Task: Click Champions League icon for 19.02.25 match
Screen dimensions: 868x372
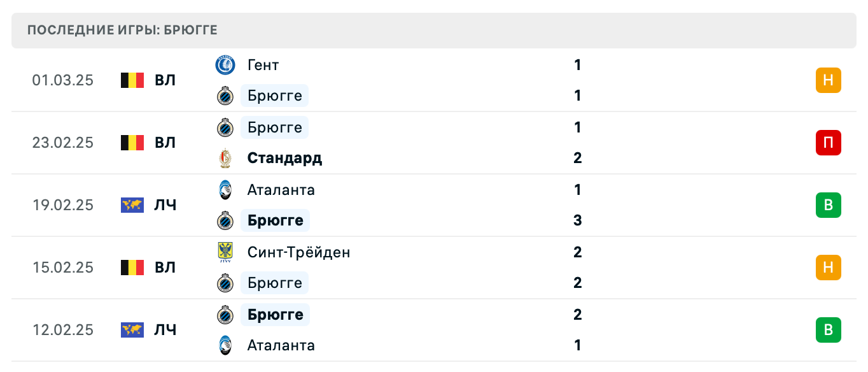Action: coord(132,205)
